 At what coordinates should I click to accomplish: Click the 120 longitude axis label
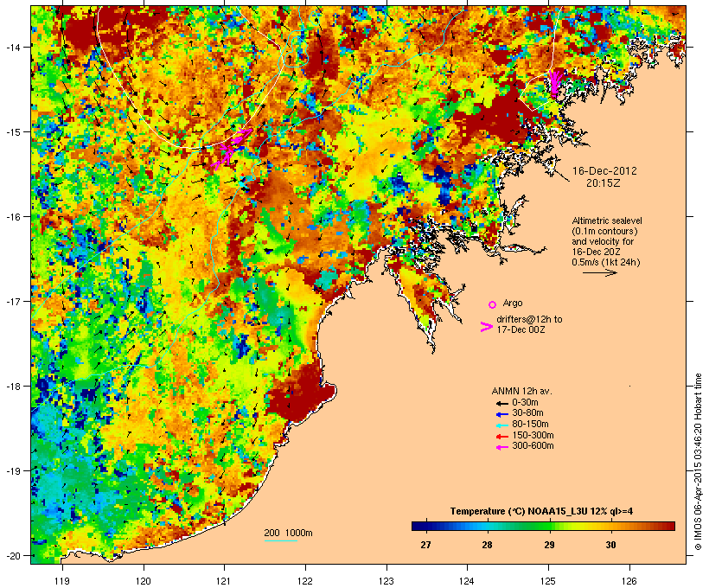coord(144,581)
